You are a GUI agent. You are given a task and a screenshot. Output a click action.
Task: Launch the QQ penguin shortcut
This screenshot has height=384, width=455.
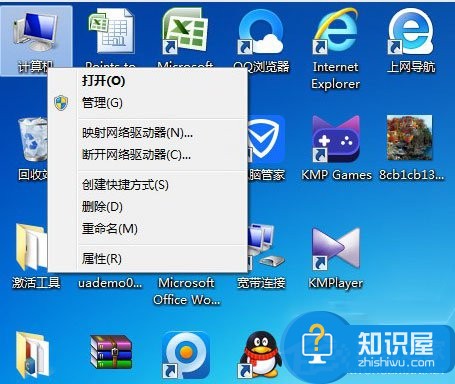point(261,355)
